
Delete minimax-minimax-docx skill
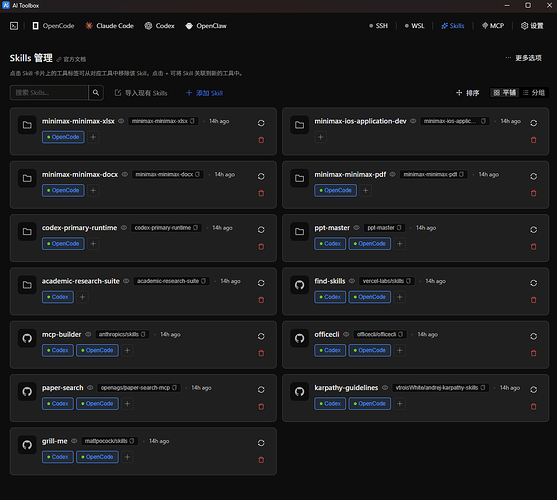(x=261, y=193)
